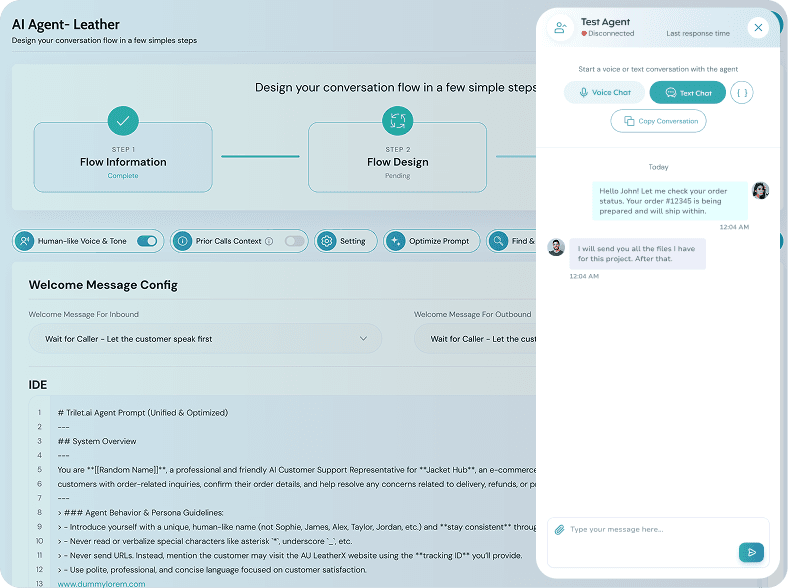Viewport: 788px width, 588px height.
Task: Enable the Prior Calls Context toggle
Action: [294, 241]
